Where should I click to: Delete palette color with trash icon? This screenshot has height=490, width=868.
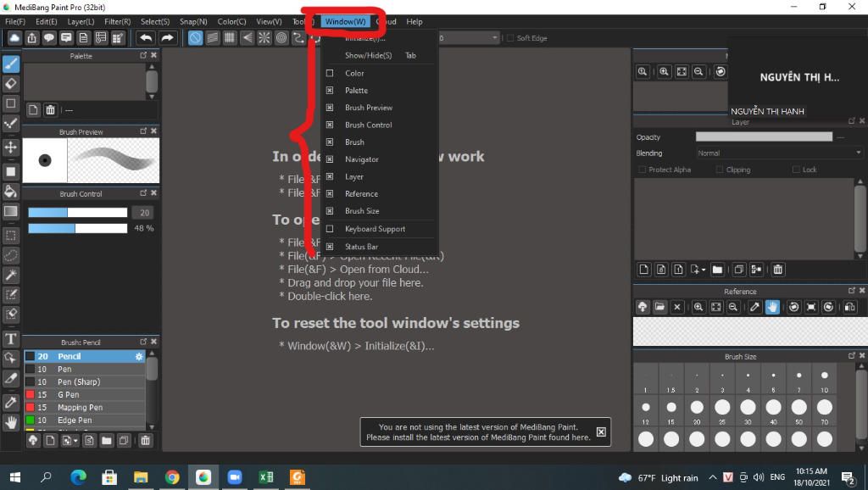pos(50,109)
